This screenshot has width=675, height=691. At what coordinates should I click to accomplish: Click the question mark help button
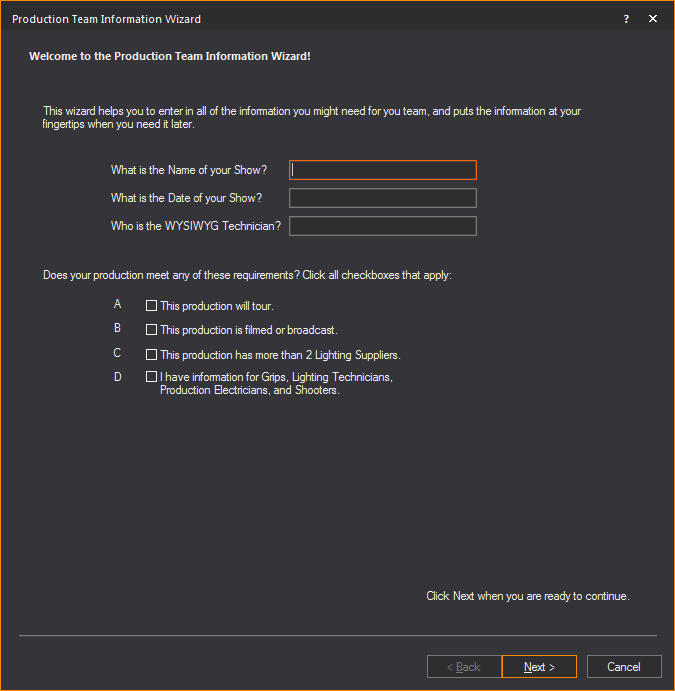(626, 19)
